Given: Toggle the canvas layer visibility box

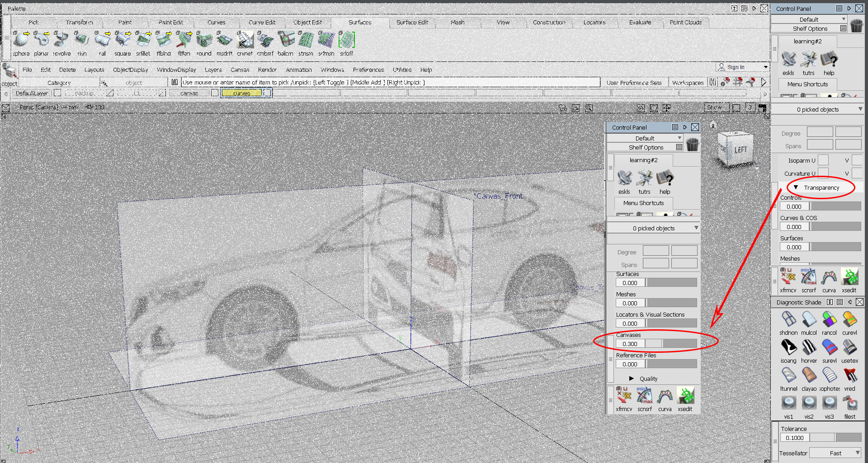Looking at the screenshot, I should 215,93.
